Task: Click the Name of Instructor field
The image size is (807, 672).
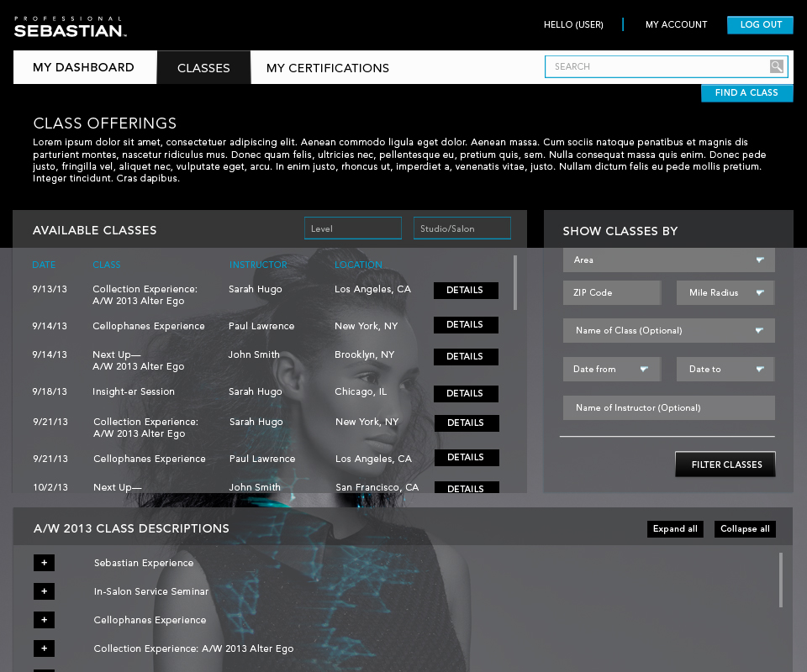Action: tap(668, 407)
